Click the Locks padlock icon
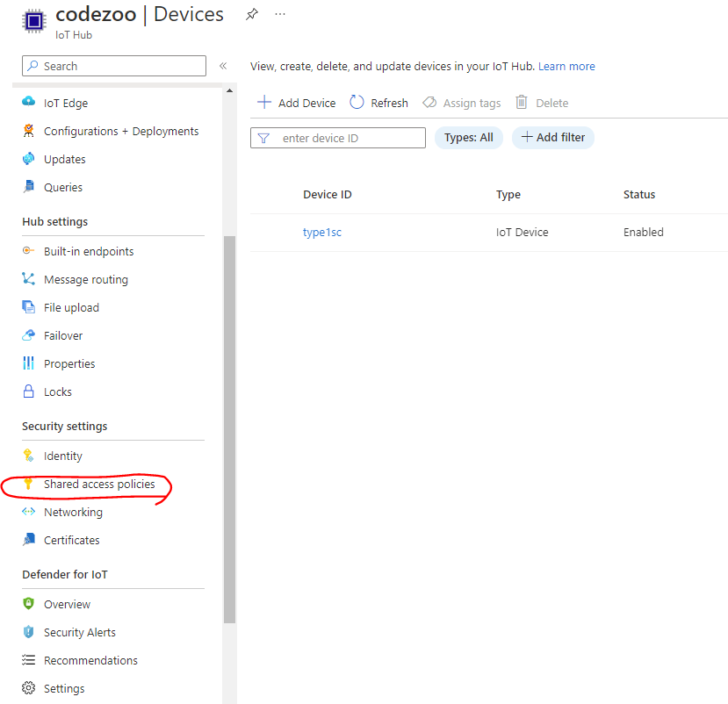The height and width of the screenshot is (704, 728). pos(28,392)
